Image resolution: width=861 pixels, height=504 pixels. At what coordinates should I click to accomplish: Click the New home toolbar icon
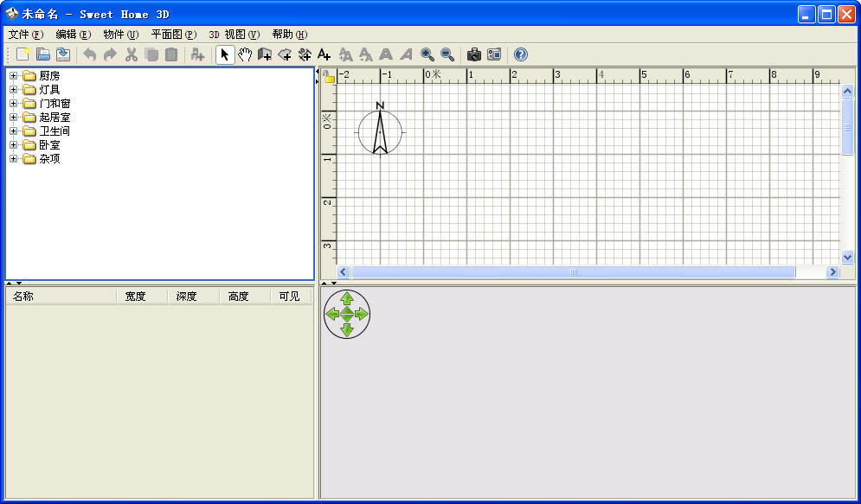pyautogui.click(x=23, y=54)
